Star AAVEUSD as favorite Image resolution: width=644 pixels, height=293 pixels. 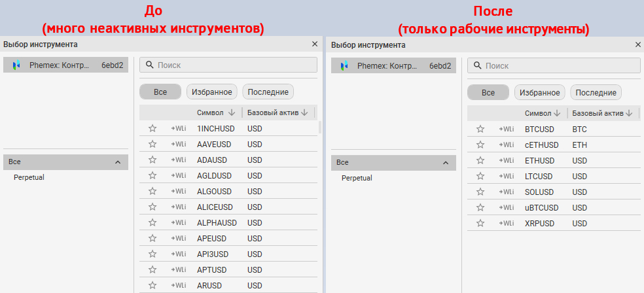152,144
